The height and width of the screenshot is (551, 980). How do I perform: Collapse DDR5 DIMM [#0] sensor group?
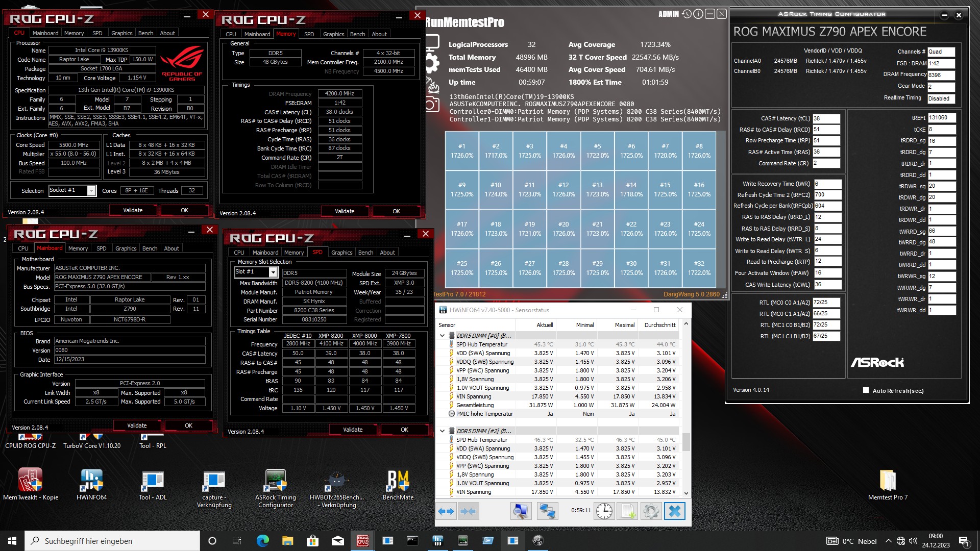[442, 336]
